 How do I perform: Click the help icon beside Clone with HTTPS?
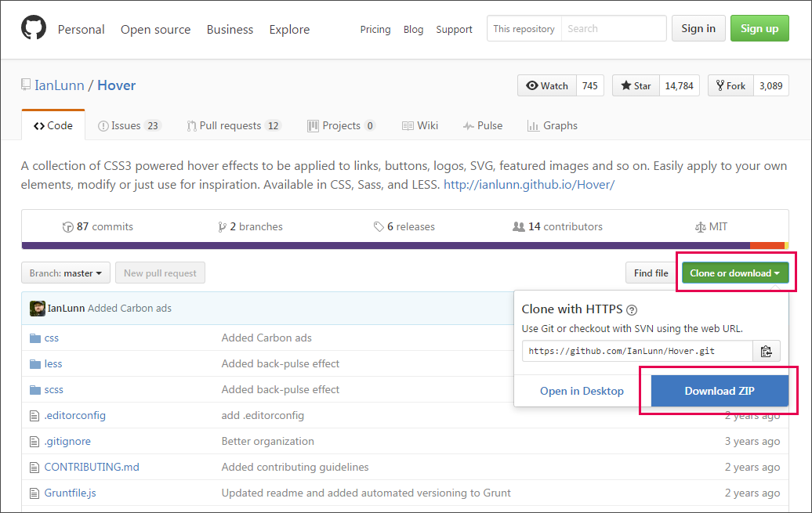click(x=631, y=310)
